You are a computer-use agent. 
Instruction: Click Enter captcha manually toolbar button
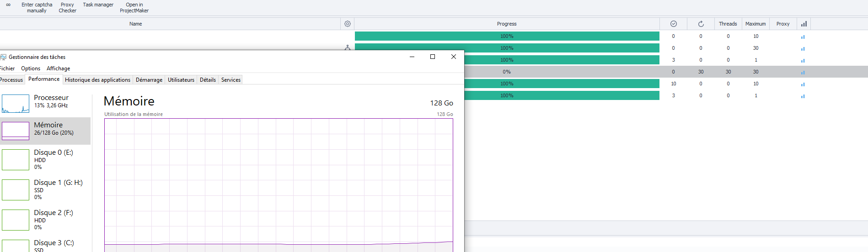[37, 7]
